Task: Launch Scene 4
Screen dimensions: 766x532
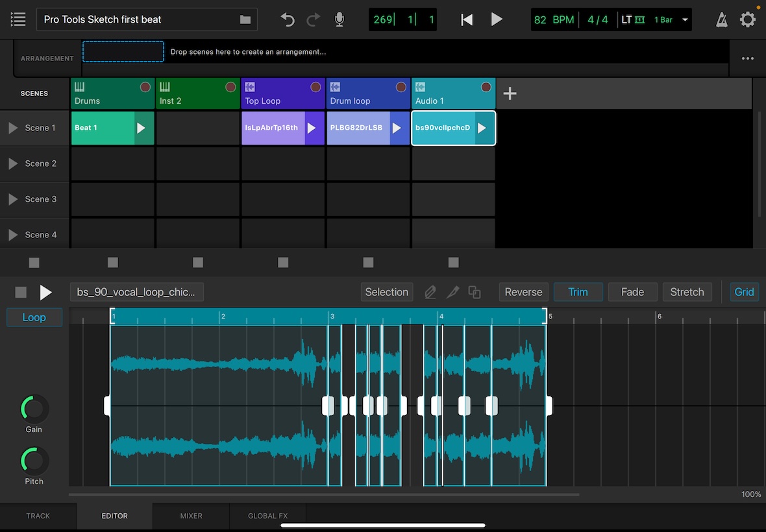Action: click(x=13, y=235)
